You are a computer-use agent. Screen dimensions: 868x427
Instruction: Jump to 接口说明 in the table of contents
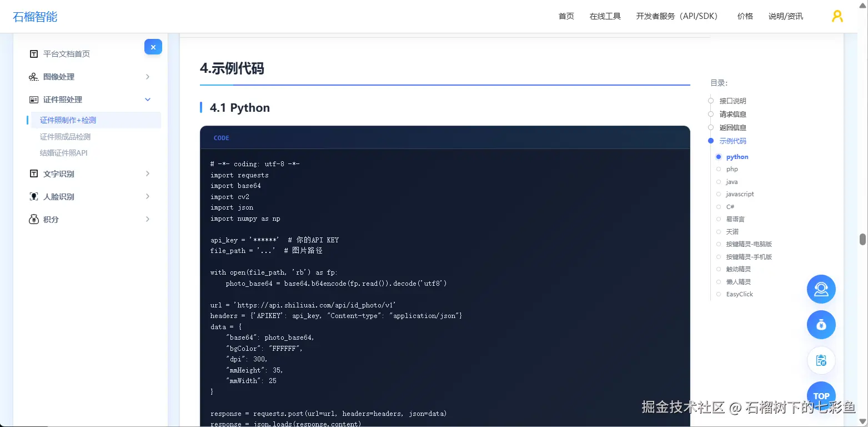pos(733,101)
